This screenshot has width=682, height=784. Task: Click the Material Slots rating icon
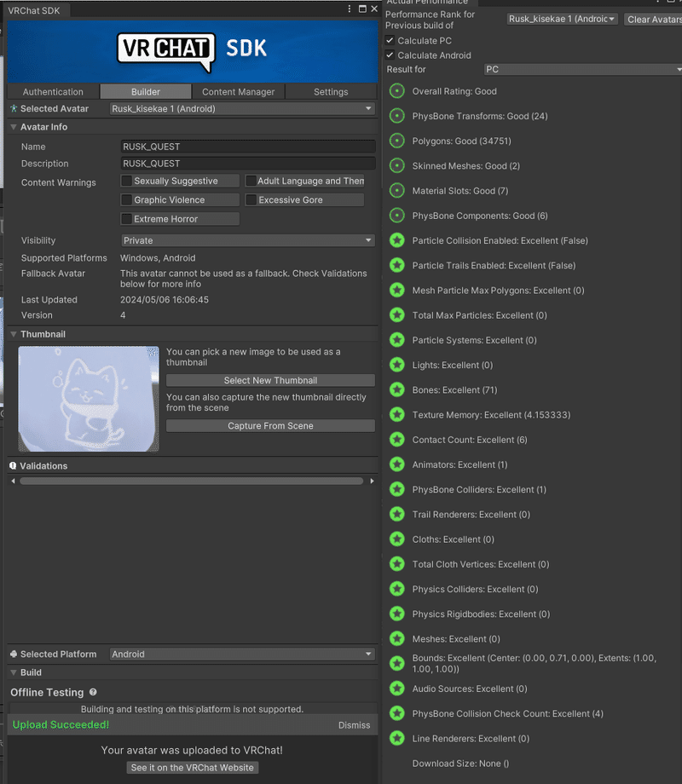(396, 191)
